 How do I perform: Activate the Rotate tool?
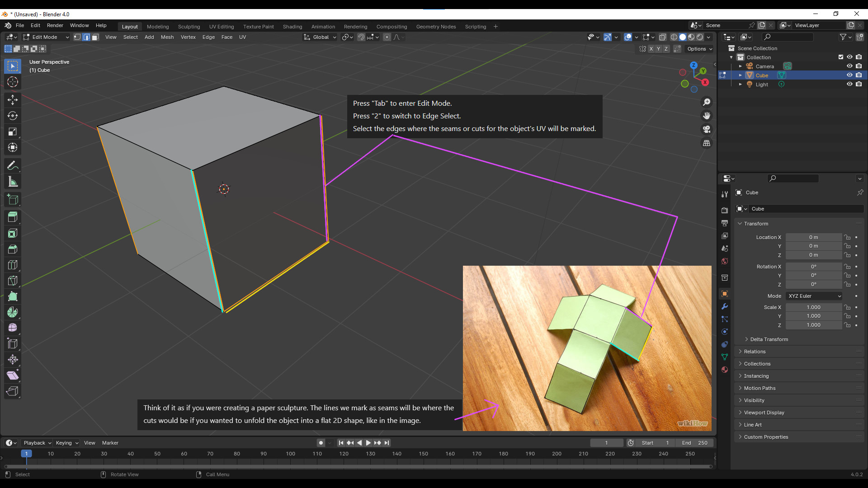pos(13,116)
